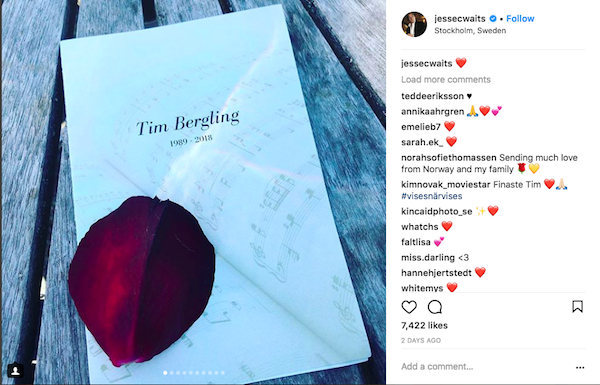Click the verified badge next to jessecwaits
The image size is (600, 385).
493,18
